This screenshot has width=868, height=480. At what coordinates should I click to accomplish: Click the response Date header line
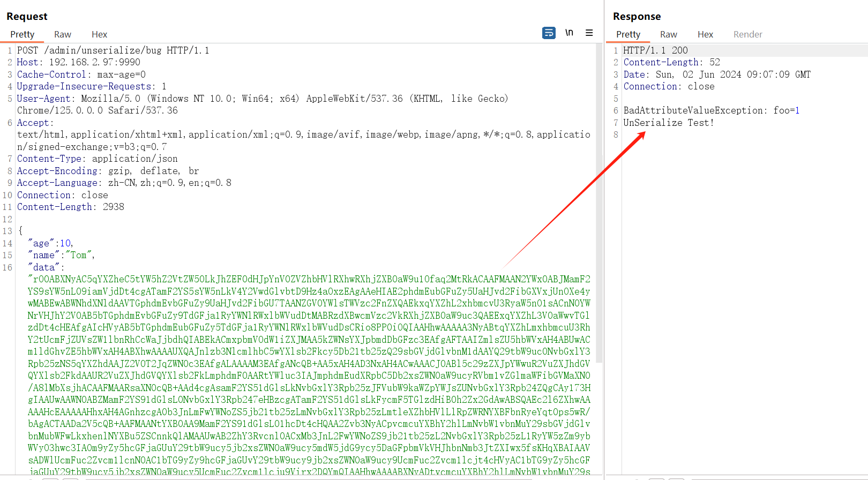717,74
